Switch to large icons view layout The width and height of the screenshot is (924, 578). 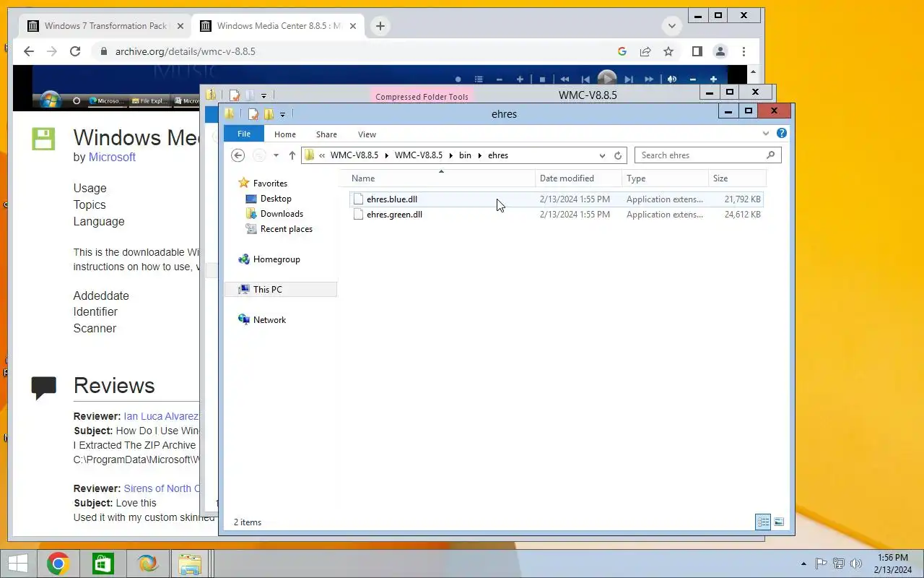point(779,522)
